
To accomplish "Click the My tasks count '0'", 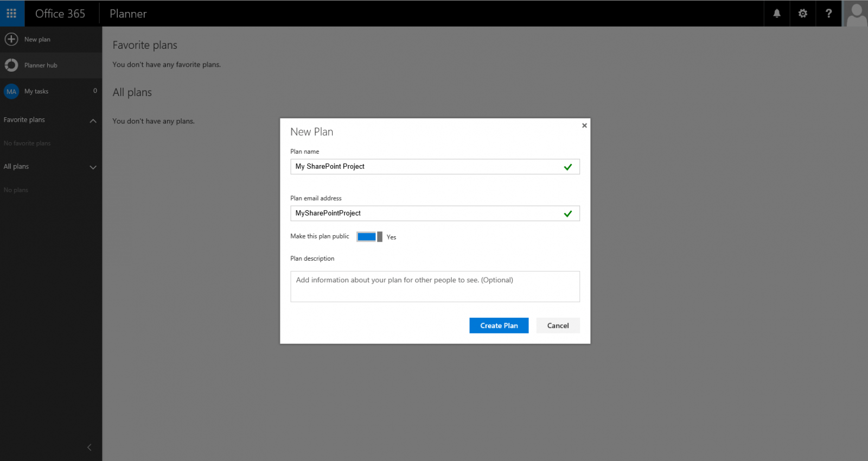I will (95, 91).
